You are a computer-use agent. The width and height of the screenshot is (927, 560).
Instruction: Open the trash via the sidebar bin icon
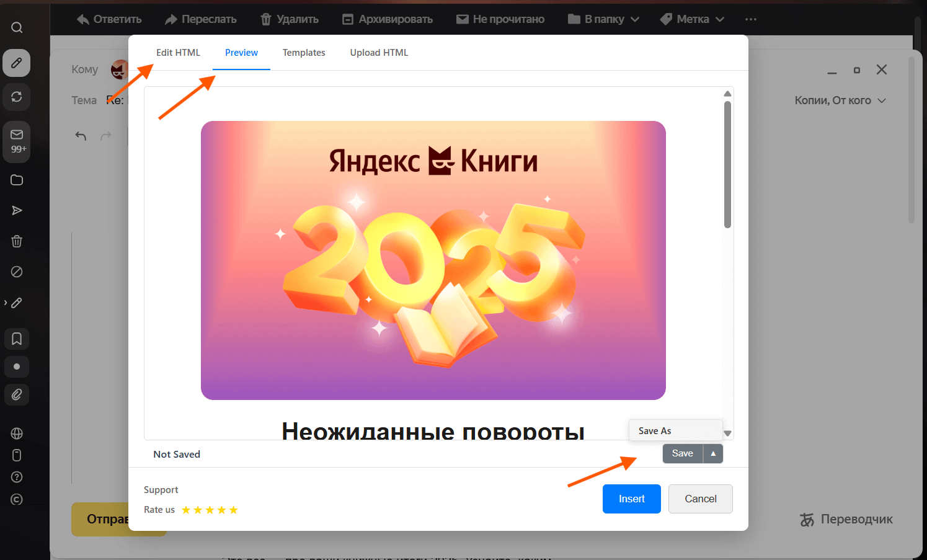tap(17, 241)
